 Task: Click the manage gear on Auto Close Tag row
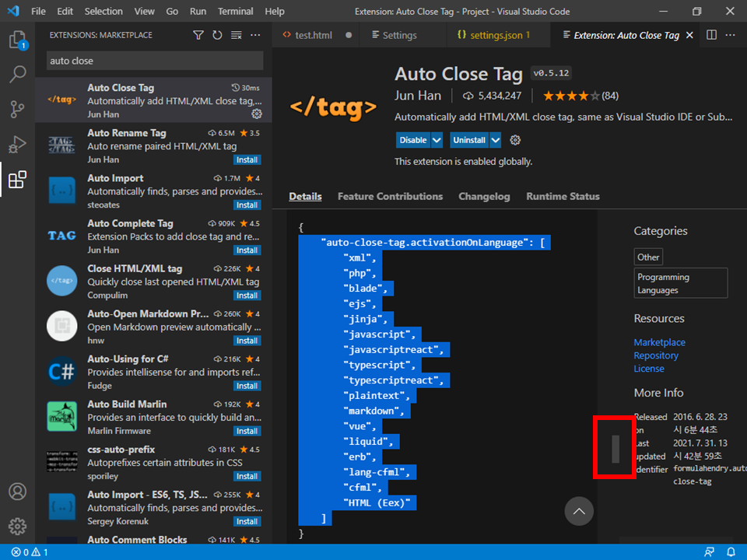(x=257, y=114)
